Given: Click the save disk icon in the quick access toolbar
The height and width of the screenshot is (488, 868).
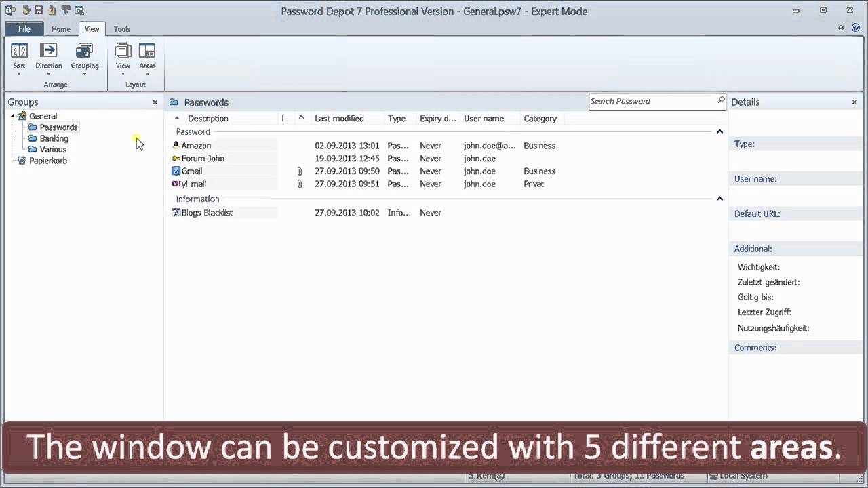Looking at the screenshot, I should [39, 10].
